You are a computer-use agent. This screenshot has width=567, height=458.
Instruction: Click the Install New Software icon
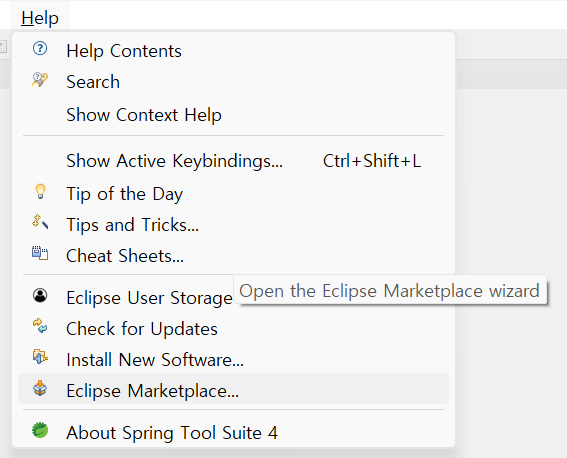pyautogui.click(x=40, y=357)
